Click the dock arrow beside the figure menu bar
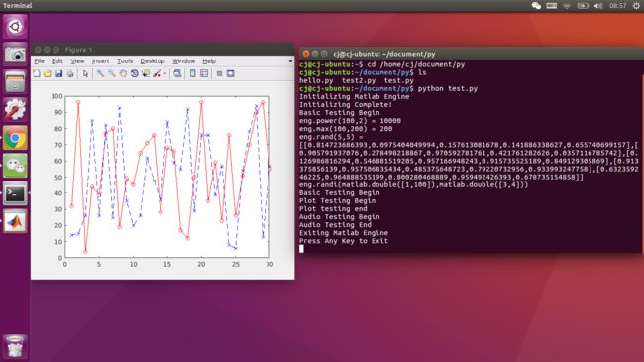The height and width of the screenshot is (362, 644). (290, 61)
